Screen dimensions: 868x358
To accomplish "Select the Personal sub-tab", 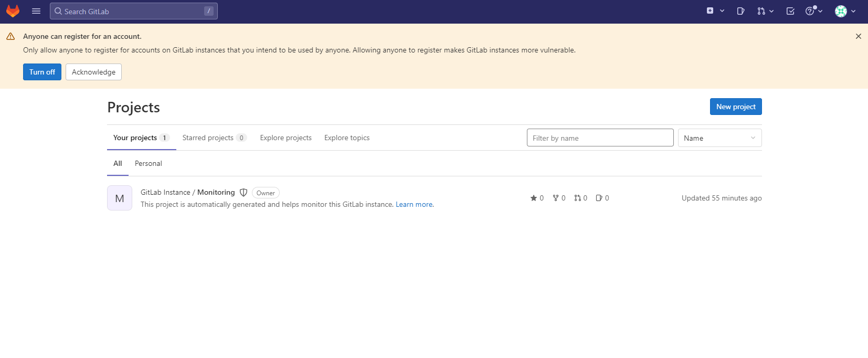I will [149, 163].
